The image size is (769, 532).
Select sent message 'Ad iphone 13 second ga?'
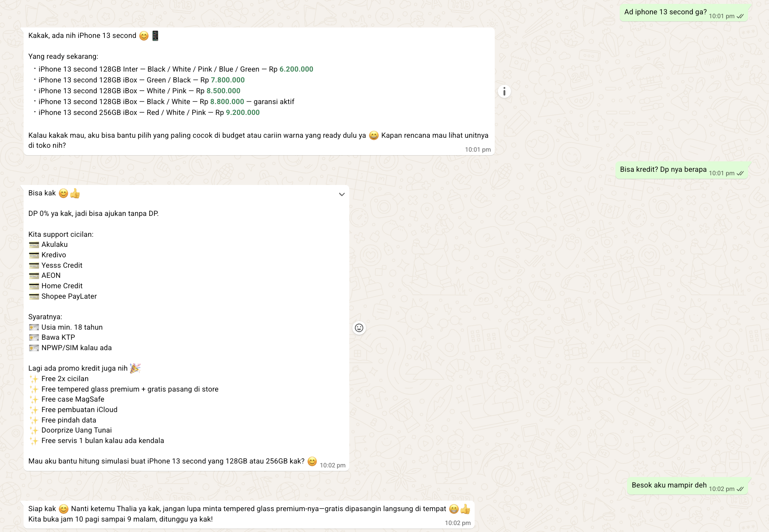coord(684,12)
